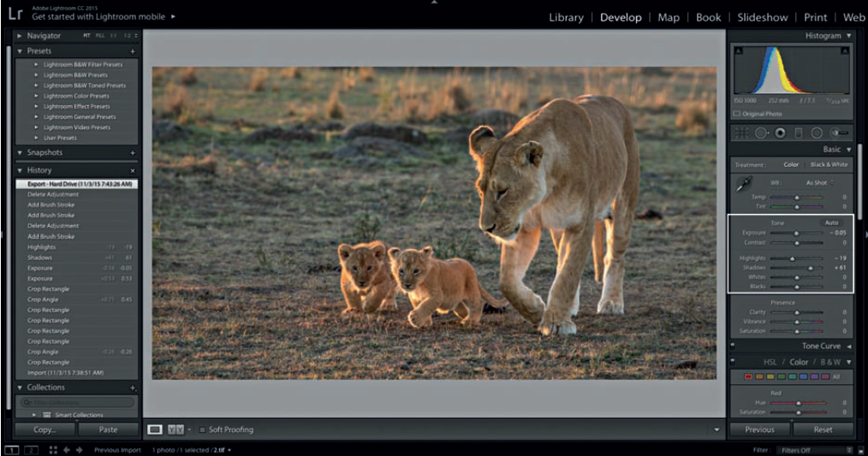Screen dimensions: 868x456
Task: Toggle the HSL/Color/B&W panel switch
Action: pos(733,362)
